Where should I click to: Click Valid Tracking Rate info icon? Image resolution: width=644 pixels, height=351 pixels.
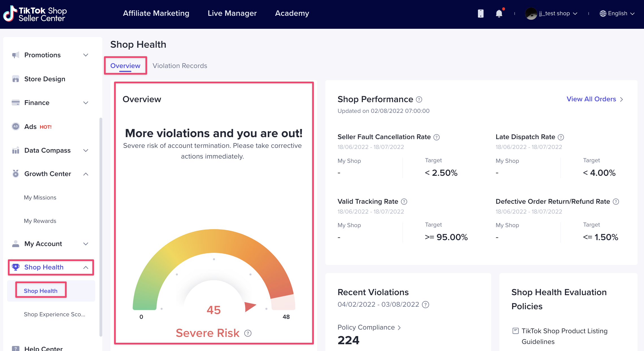404,202
